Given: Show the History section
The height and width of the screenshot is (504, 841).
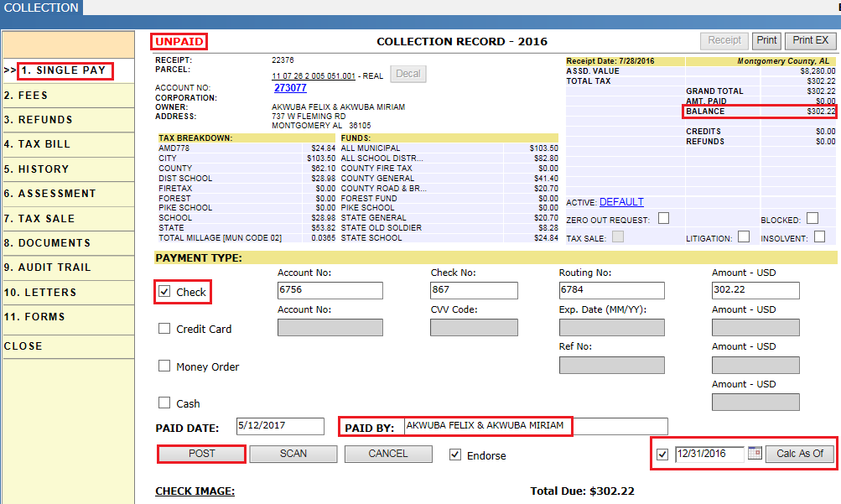Looking at the screenshot, I should tap(69, 169).
